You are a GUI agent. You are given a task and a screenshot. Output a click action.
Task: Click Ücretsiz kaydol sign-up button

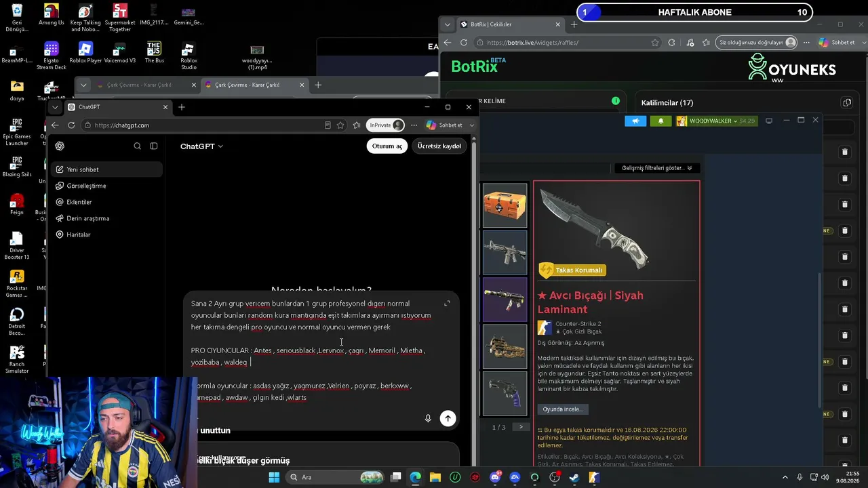point(439,146)
